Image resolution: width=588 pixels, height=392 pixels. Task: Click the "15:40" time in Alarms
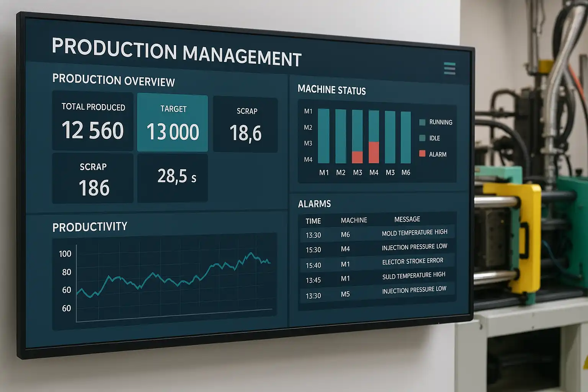313,265
